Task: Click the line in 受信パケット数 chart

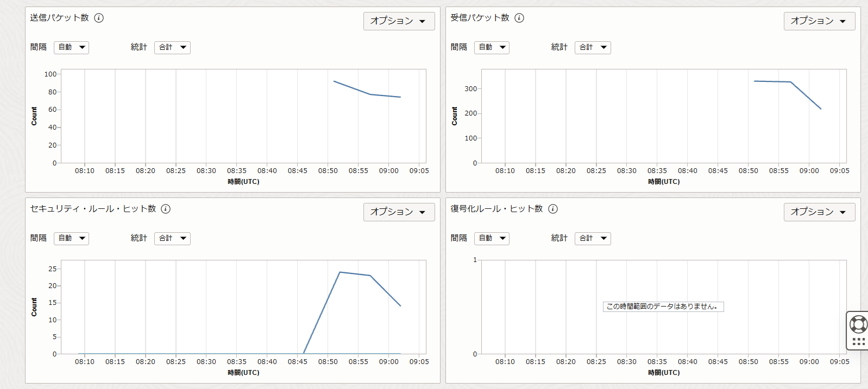Action: click(790, 82)
